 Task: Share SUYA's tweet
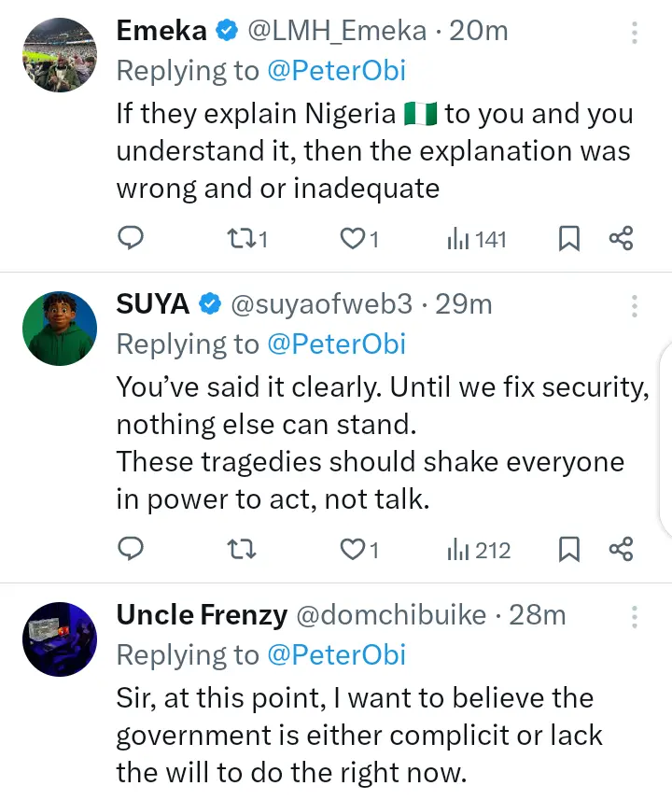point(622,549)
